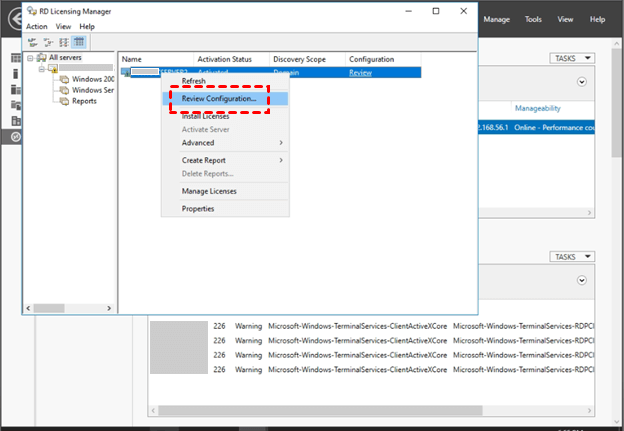Click the Review link in Configuration column
Viewport: 624px width, 431px height.
[358, 73]
